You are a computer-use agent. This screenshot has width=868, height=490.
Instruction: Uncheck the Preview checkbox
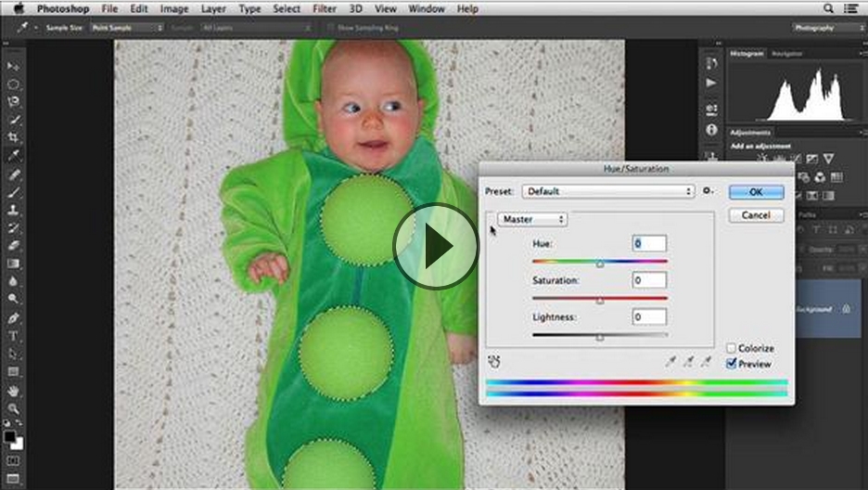pos(731,364)
